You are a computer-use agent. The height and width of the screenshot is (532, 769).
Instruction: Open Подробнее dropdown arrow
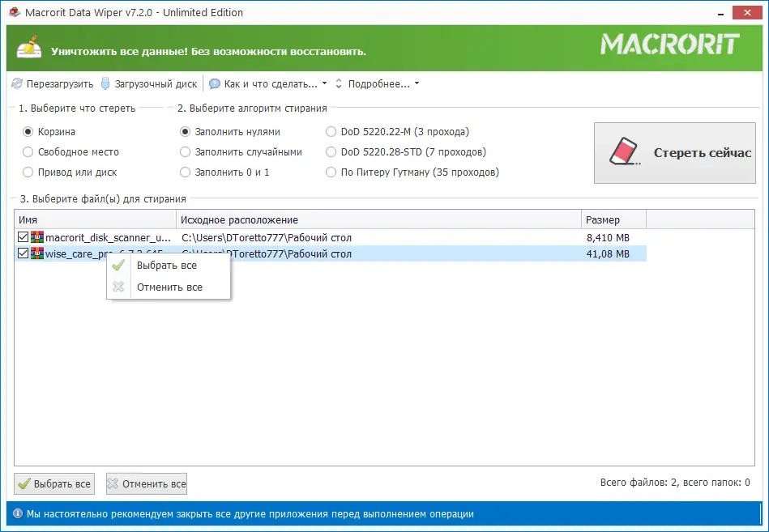[x=417, y=83]
